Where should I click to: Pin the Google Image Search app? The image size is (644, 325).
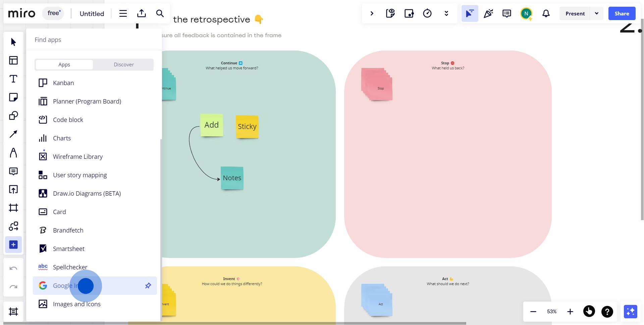(148, 285)
